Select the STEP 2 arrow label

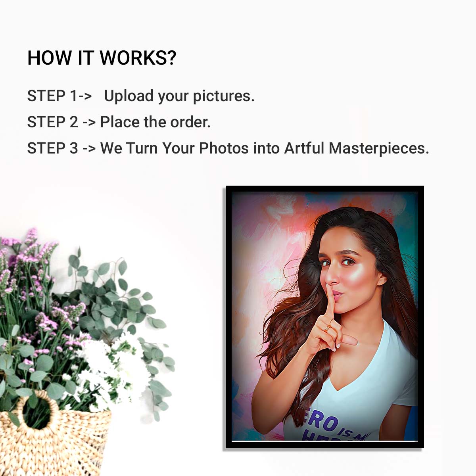point(61,122)
